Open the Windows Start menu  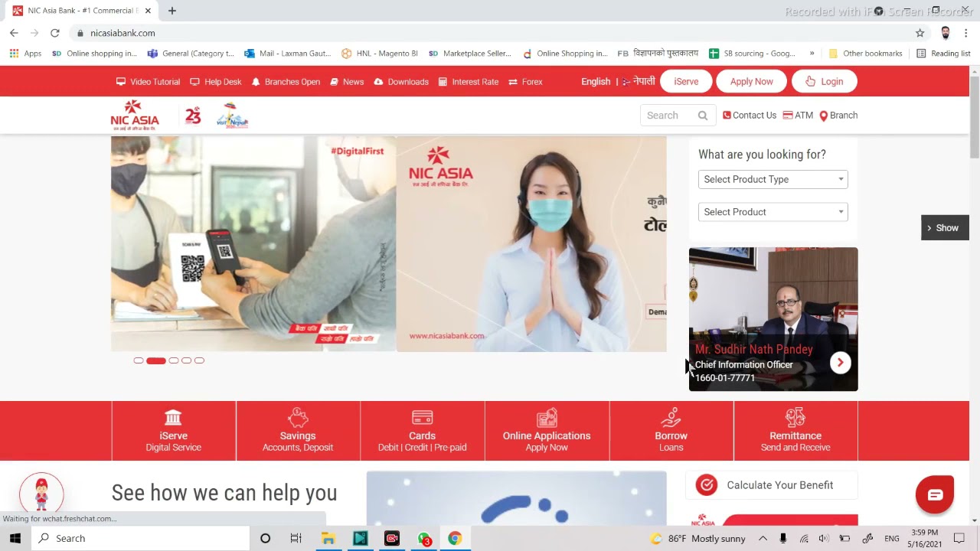(15, 539)
